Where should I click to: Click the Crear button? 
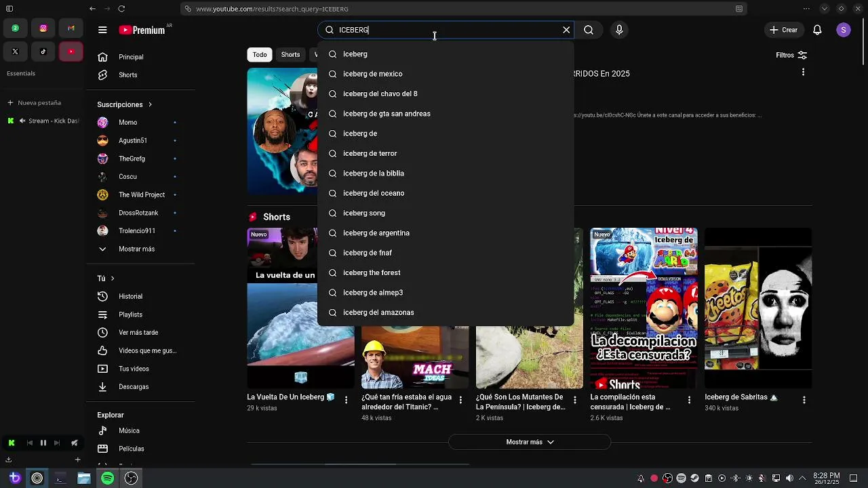click(783, 30)
